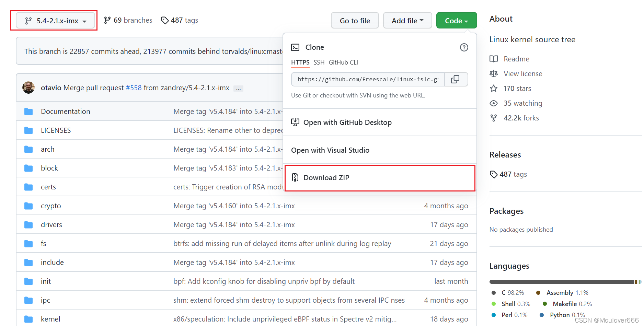Click the fs folder icon
Viewport: 644px width, 326px height.
(28, 244)
